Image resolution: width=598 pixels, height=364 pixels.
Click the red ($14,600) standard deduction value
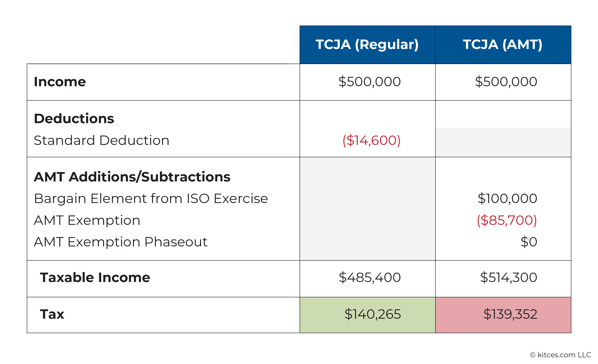(x=371, y=140)
